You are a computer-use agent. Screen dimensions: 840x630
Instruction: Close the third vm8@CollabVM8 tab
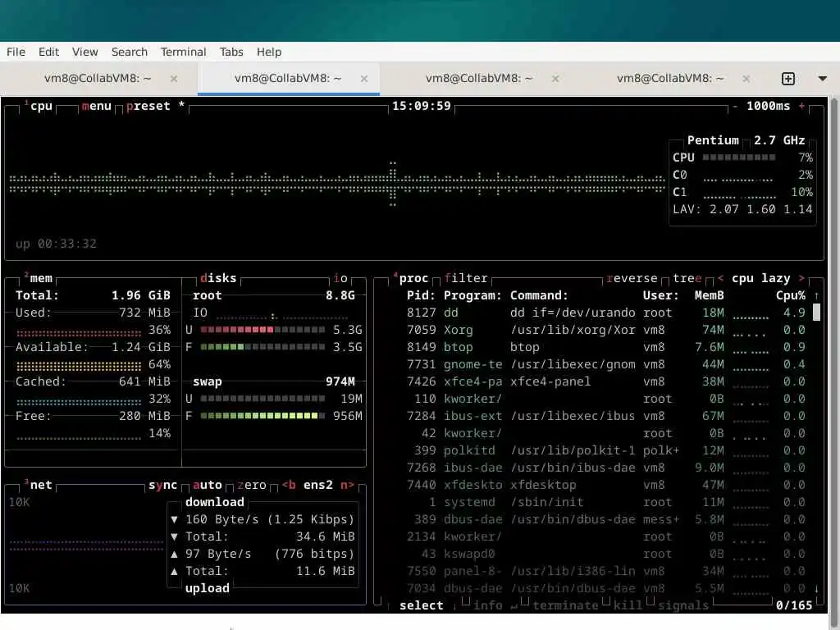pos(555,79)
